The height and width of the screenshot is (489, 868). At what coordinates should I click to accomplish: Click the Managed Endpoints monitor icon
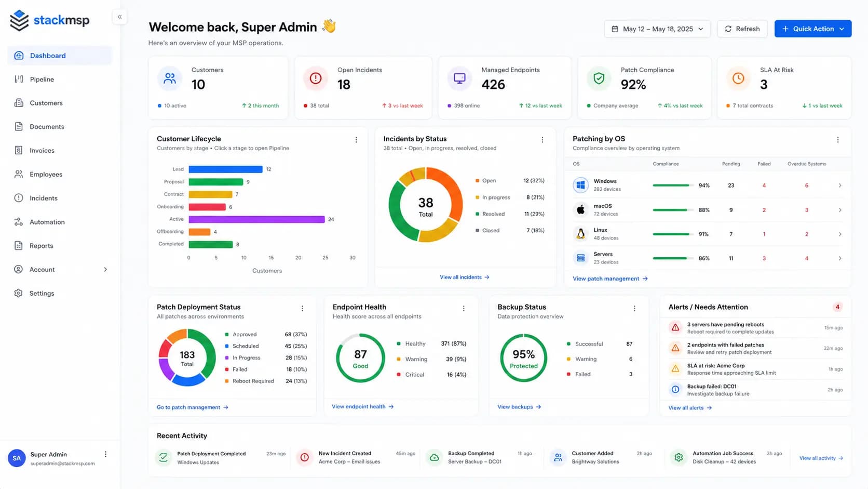[459, 78]
